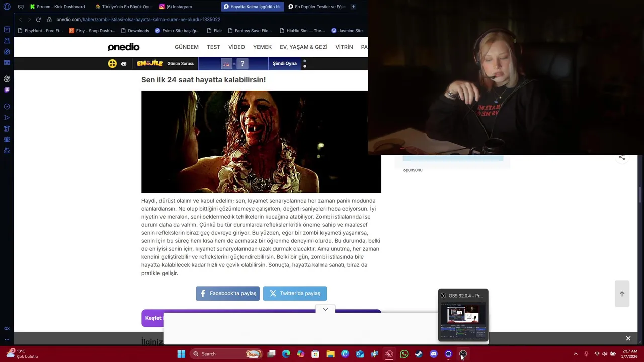644x362 pixels.
Task: Open File Explorer from the taskbar
Action: point(331,354)
